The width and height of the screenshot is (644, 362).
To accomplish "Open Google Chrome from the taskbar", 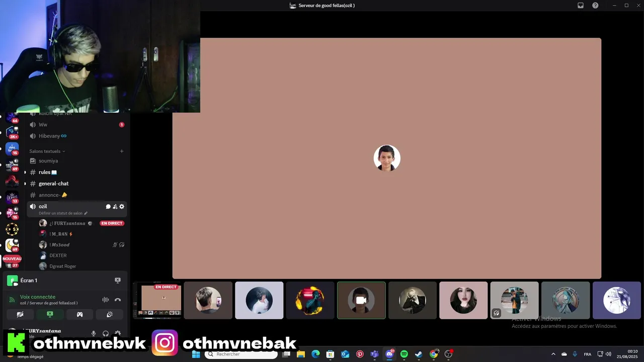I will (x=434, y=354).
